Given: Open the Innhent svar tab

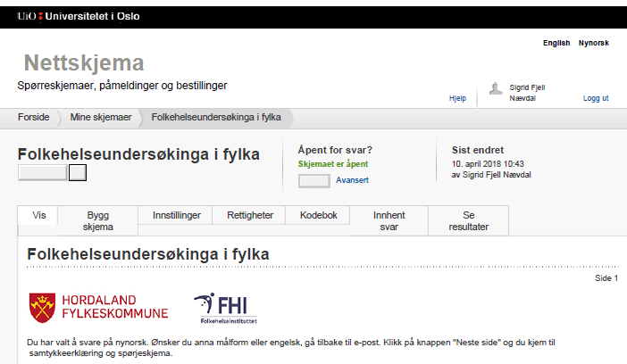Looking at the screenshot, I should pyautogui.click(x=389, y=220).
